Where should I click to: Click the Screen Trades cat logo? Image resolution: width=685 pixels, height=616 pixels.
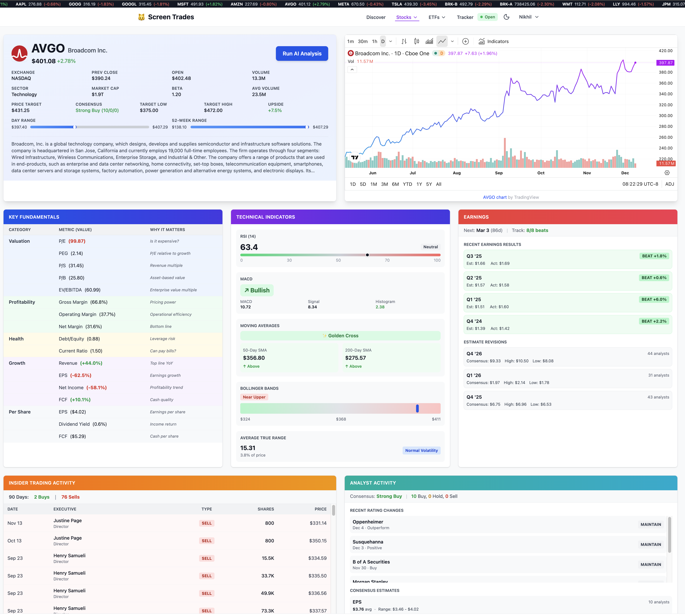pyautogui.click(x=142, y=17)
